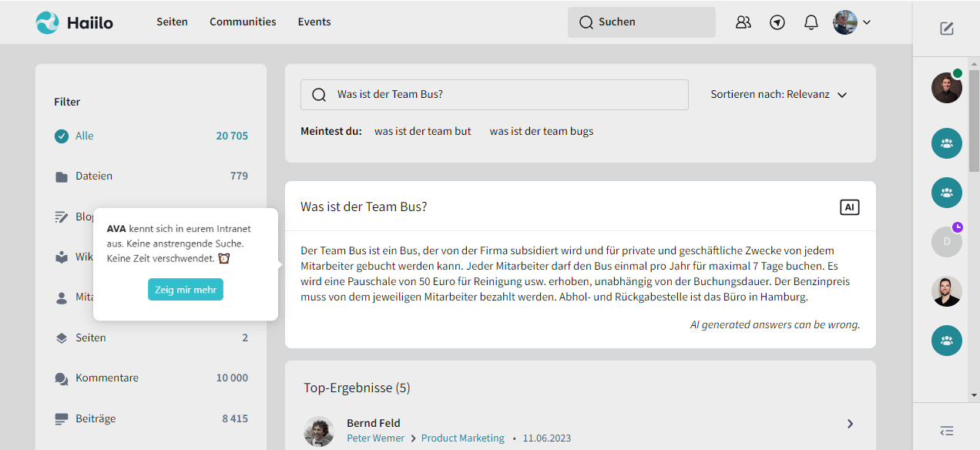The height and width of the screenshot is (450, 980).
Task: Click the 'Was ist der Team Bus?' search box
Action: 494,95
